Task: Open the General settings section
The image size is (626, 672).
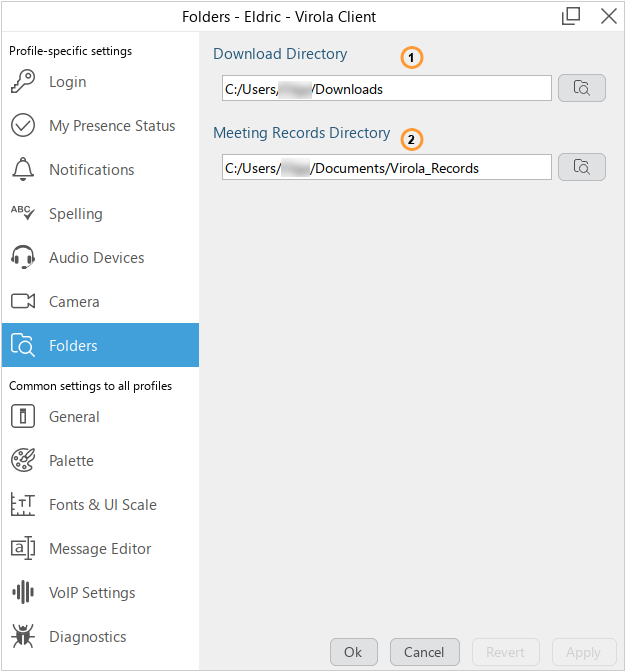Action: (x=74, y=417)
